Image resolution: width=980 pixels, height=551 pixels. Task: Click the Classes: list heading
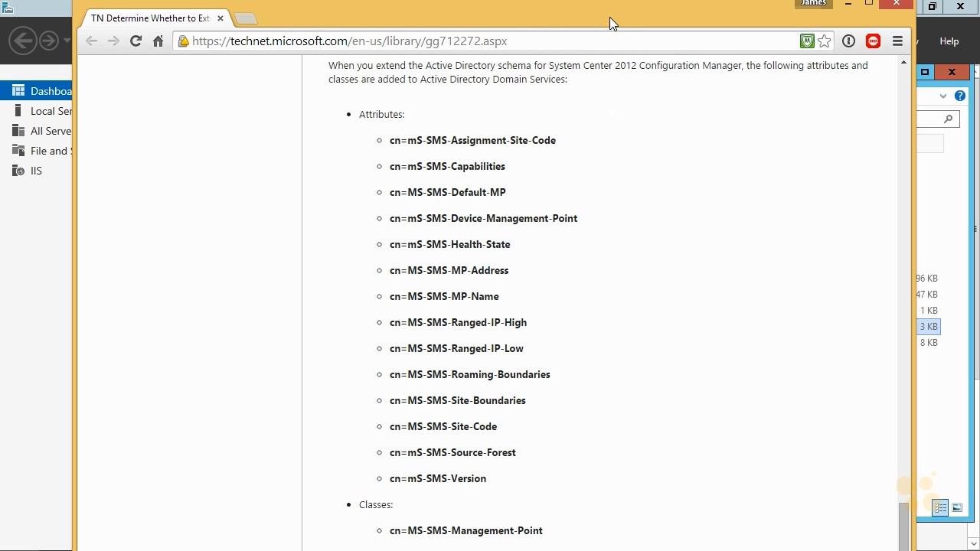[x=375, y=504]
